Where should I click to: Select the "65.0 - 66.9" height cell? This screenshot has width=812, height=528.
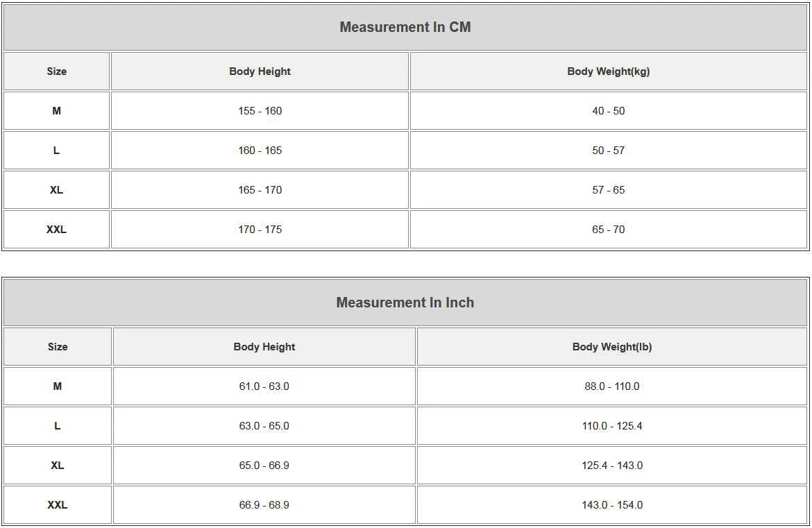tap(264, 466)
